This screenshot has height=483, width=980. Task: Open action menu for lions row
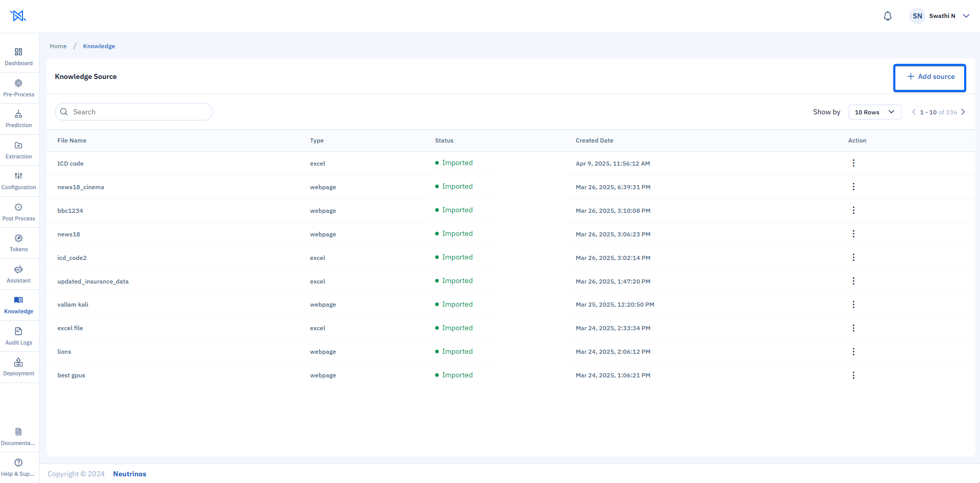pyautogui.click(x=853, y=352)
